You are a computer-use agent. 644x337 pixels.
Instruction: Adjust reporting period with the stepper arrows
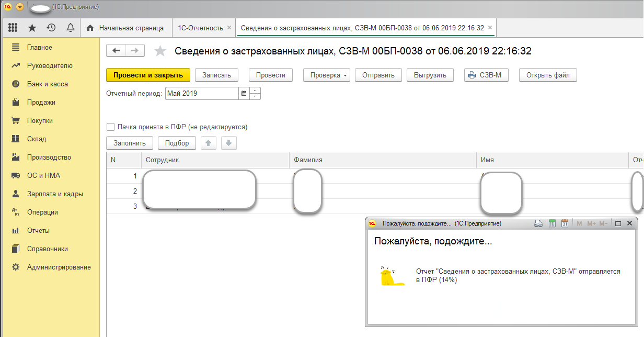tap(255, 94)
